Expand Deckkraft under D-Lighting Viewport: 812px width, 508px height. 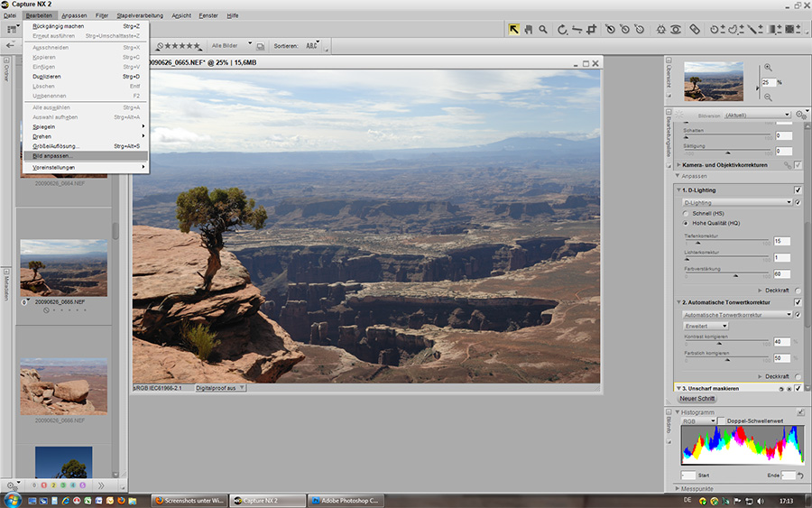(x=761, y=291)
